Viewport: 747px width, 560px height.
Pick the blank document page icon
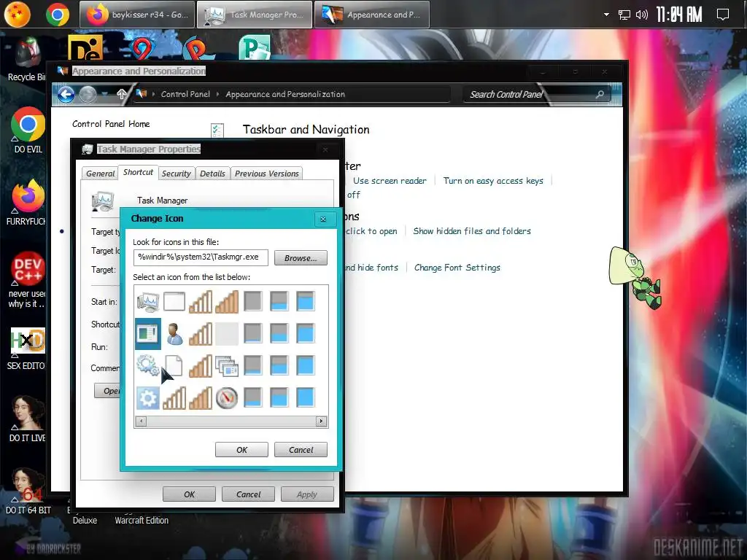174,366
